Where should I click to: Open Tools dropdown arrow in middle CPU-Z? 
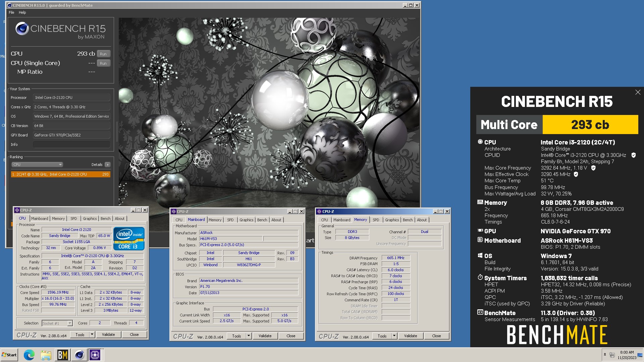point(249,336)
